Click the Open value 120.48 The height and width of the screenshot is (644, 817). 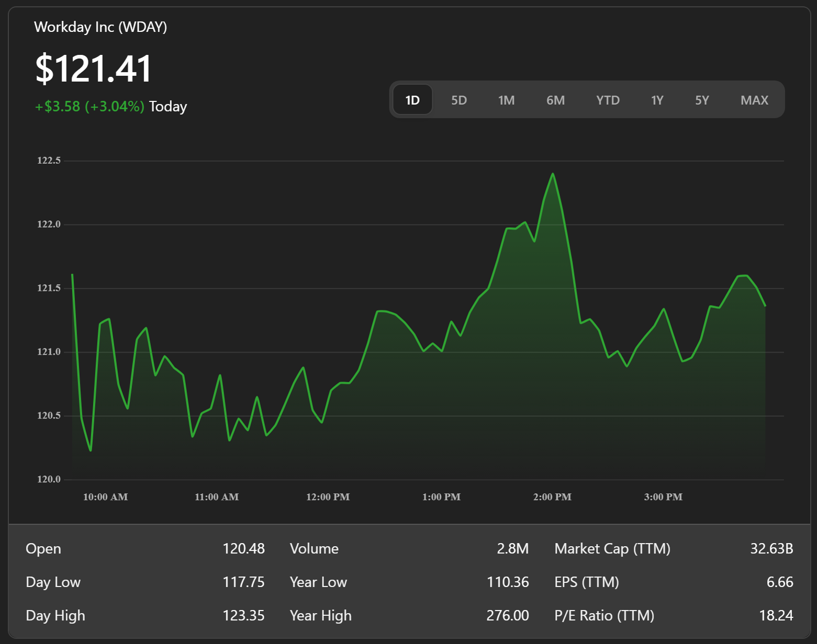[x=243, y=548]
